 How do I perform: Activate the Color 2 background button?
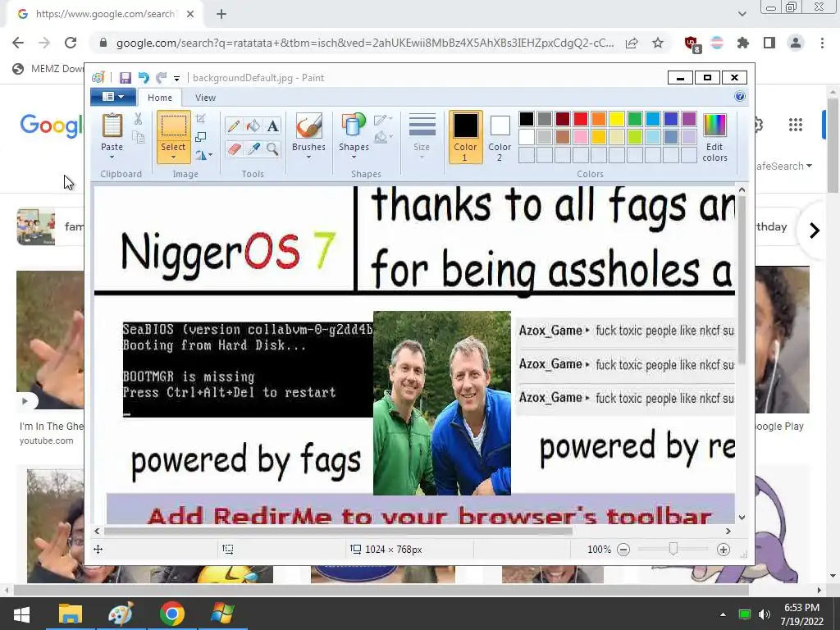[x=500, y=137]
